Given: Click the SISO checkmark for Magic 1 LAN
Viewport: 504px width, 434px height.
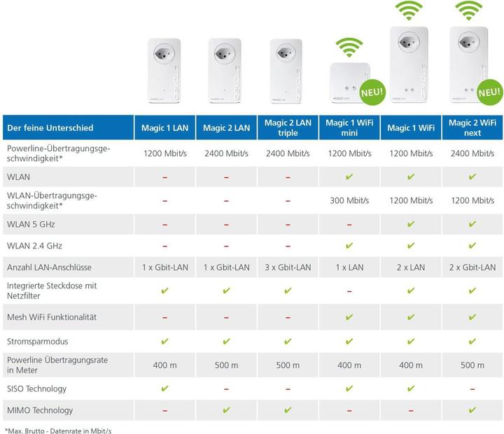Looking at the screenshot, I should (165, 388).
